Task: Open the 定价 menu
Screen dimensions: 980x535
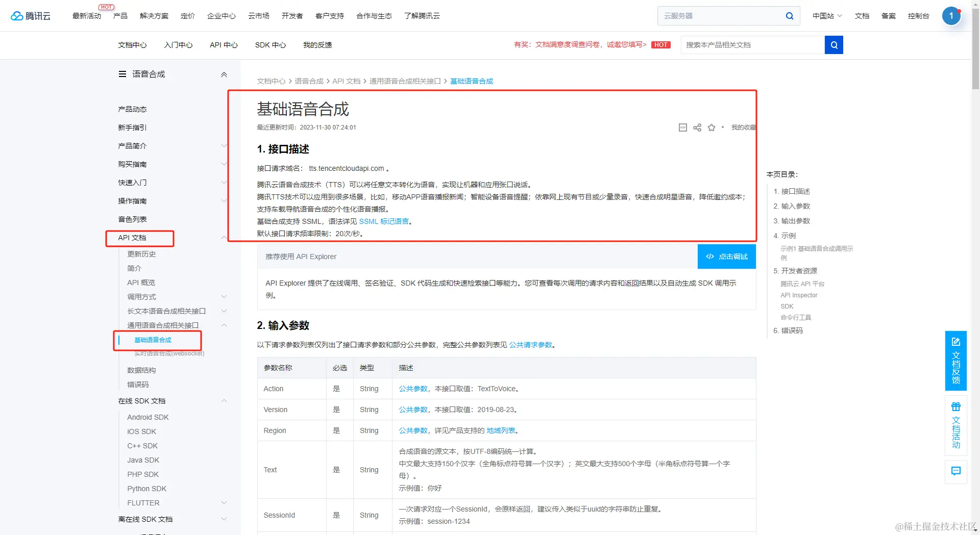Action: (x=188, y=16)
